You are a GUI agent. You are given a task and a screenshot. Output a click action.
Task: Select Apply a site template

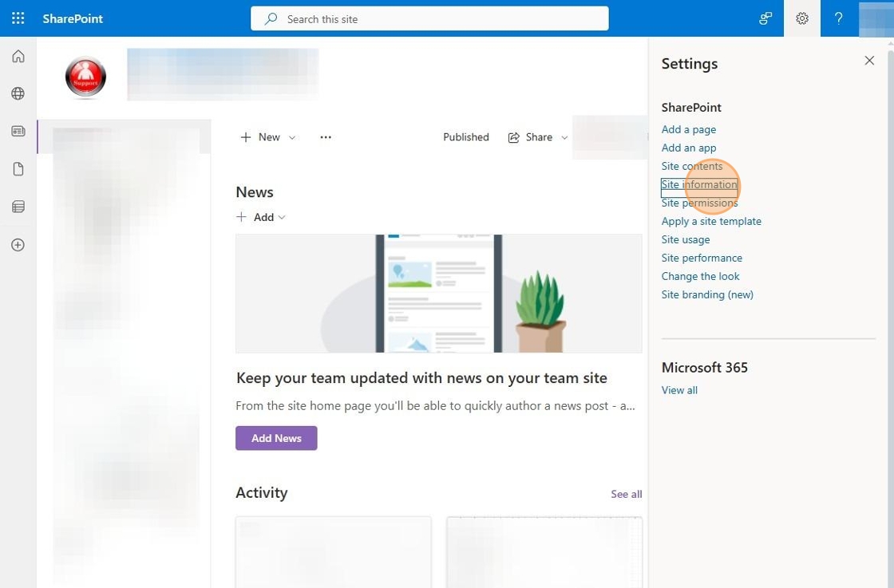711,221
